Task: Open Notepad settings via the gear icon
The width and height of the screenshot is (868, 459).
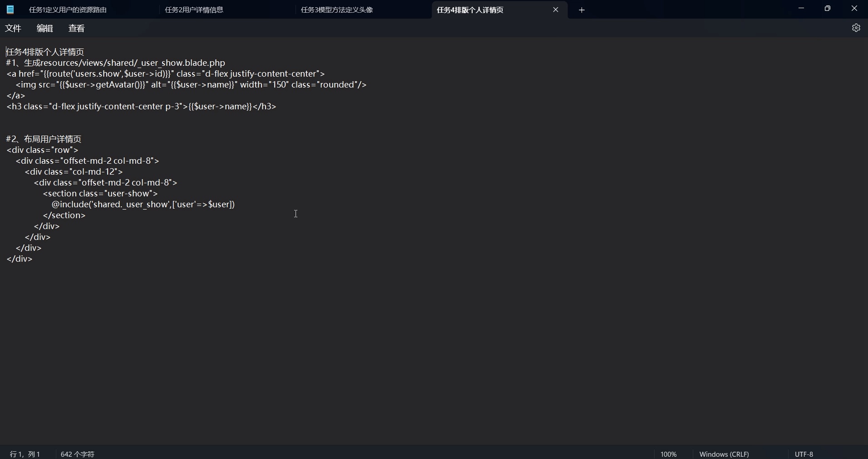Action: (x=857, y=28)
